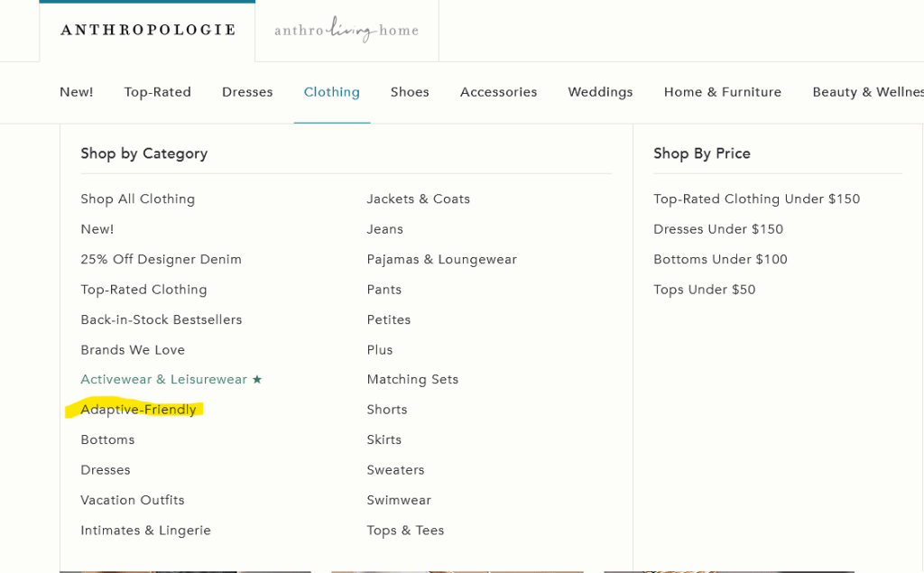Open the Home & Furniture menu

coord(723,92)
